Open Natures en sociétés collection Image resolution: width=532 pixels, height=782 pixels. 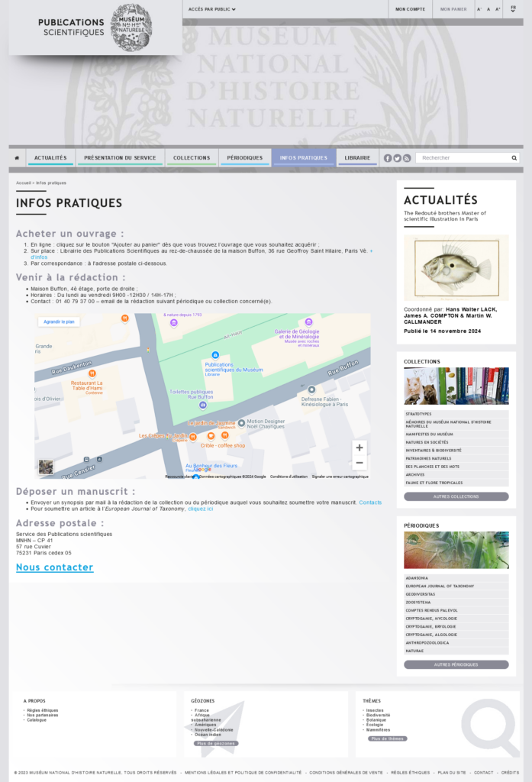pyautogui.click(x=456, y=442)
